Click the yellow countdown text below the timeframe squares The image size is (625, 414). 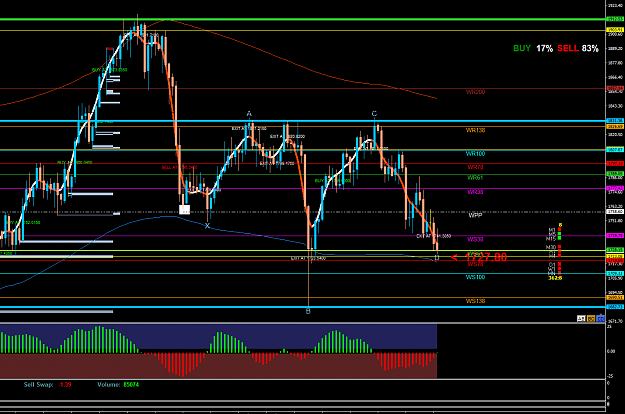[555, 278]
